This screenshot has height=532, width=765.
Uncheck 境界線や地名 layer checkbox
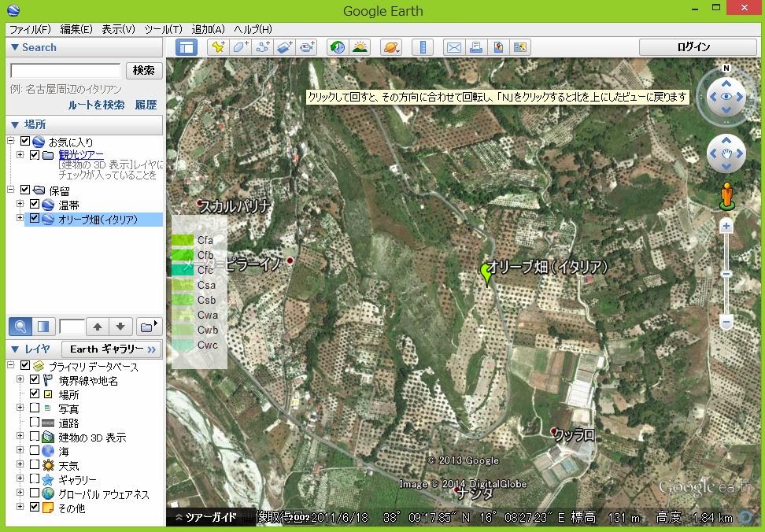click(35, 379)
